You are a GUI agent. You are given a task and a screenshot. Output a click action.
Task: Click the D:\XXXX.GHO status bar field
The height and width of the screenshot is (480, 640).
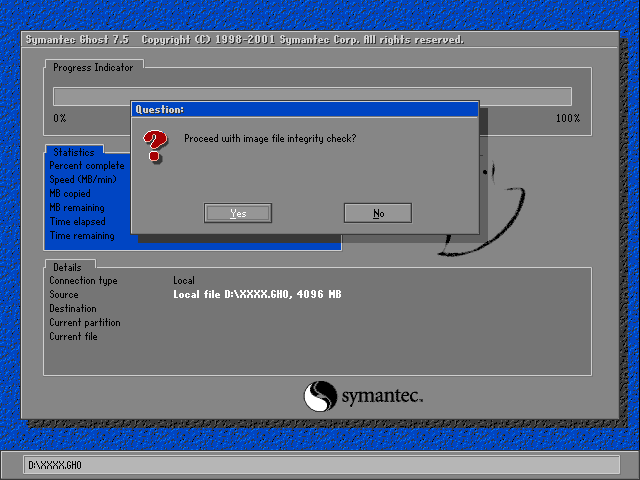click(x=322, y=465)
